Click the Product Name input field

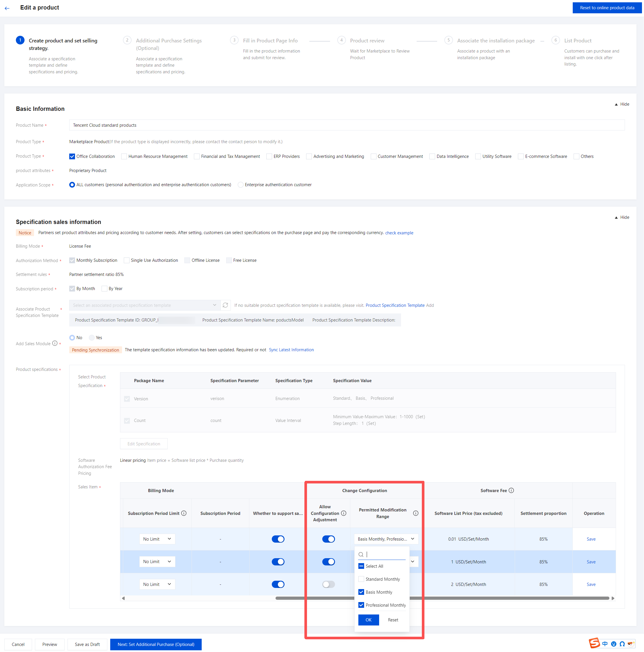347,125
